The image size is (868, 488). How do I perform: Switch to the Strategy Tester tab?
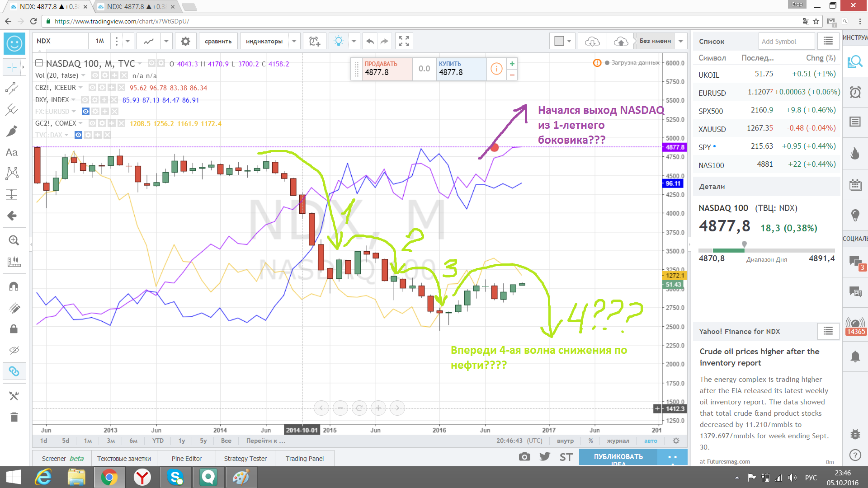(245, 458)
